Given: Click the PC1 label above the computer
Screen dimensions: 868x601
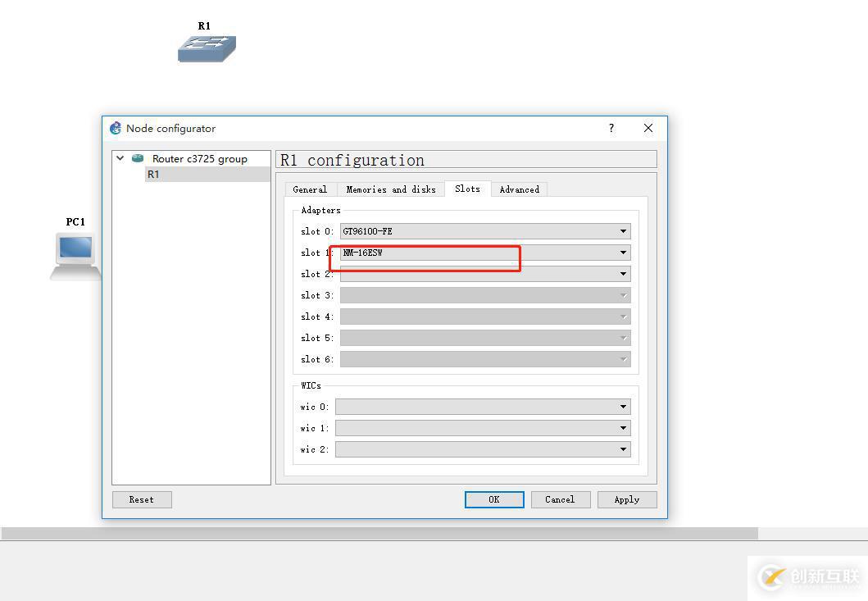Looking at the screenshot, I should pyautogui.click(x=75, y=221).
